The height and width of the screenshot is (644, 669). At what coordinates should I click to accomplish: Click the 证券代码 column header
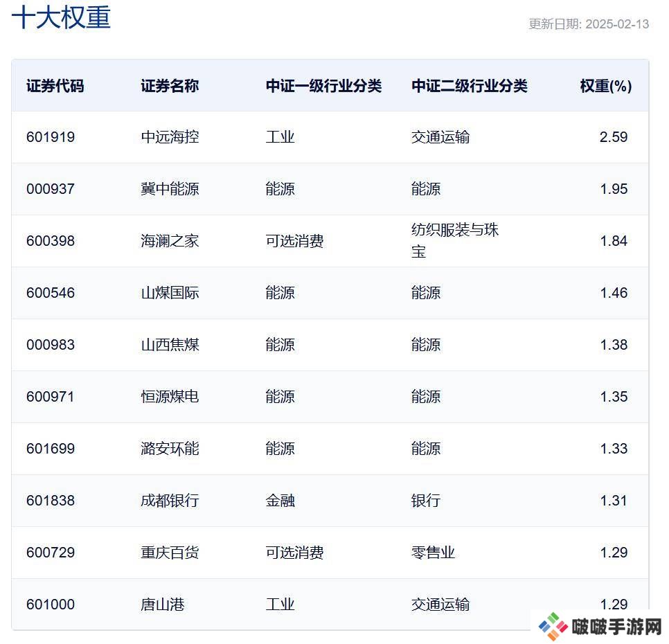55,86
